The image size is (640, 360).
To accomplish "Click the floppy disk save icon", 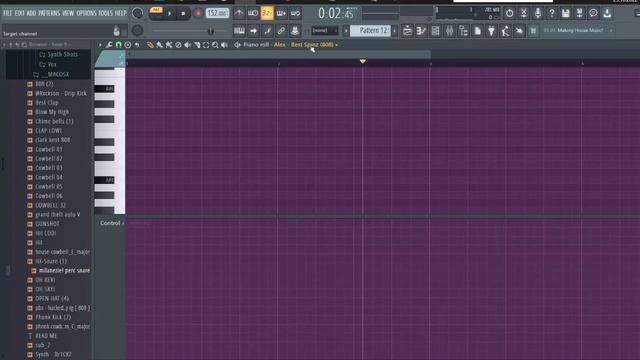I will pyautogui.click(x=566, y=13).
